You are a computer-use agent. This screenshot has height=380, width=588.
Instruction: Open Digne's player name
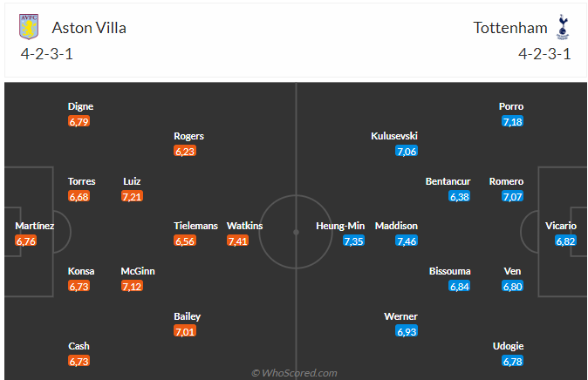click(x=80, y=106)
